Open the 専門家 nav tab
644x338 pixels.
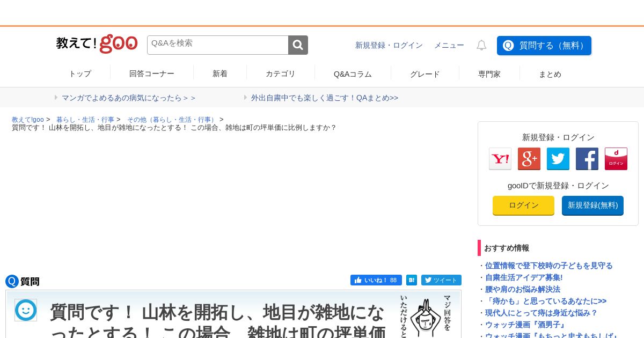(489, 74)
